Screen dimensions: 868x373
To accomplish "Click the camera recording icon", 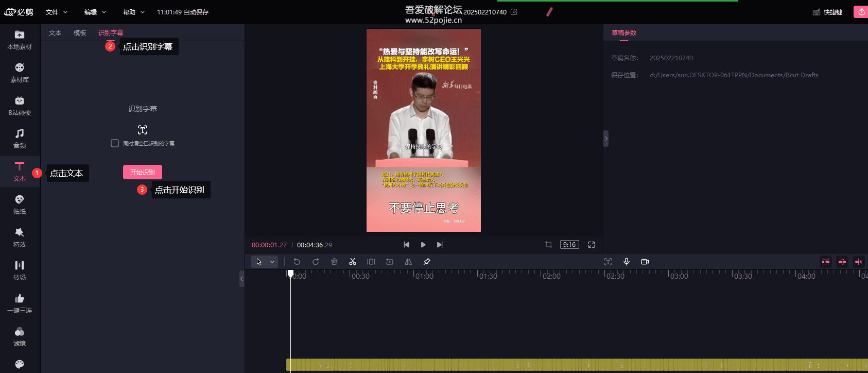I will coord(645,262).
